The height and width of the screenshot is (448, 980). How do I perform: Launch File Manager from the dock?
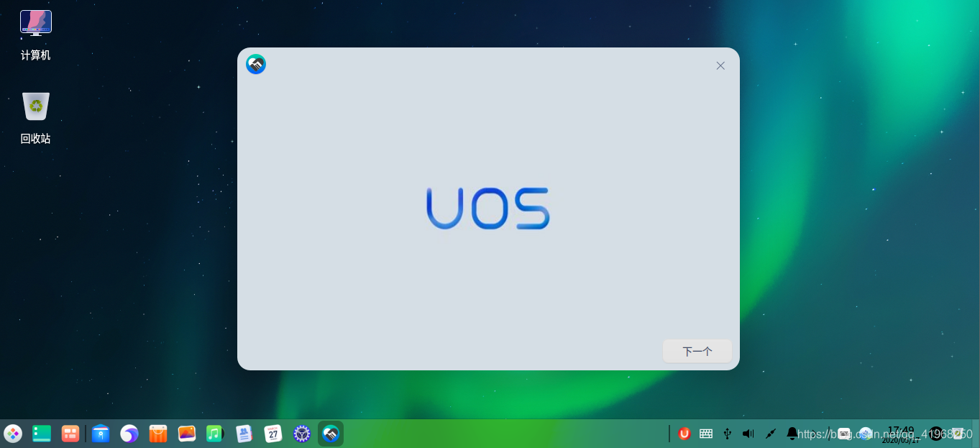[x=101, y=434]
